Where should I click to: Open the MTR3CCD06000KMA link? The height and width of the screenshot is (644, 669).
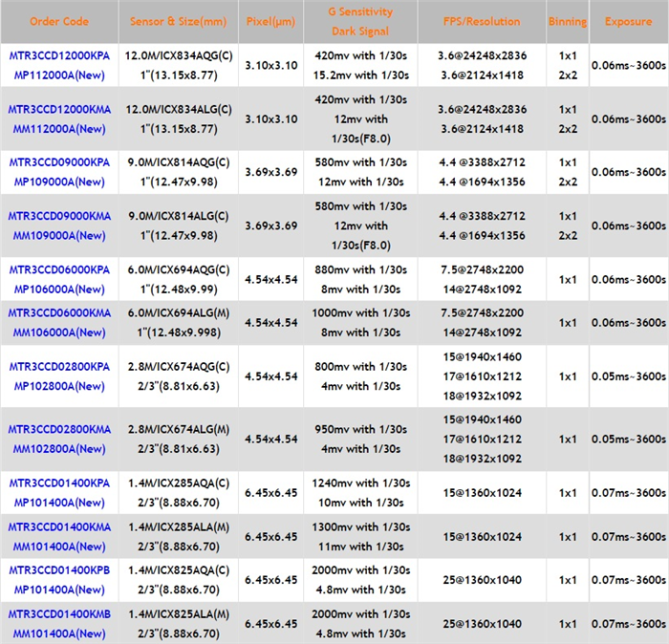click(59, 313)
